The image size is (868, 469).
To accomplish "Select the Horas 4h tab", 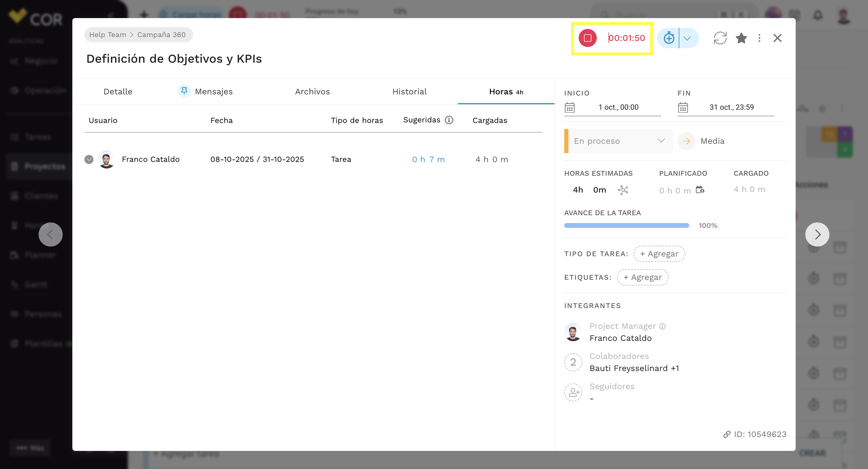I will 506,92.
